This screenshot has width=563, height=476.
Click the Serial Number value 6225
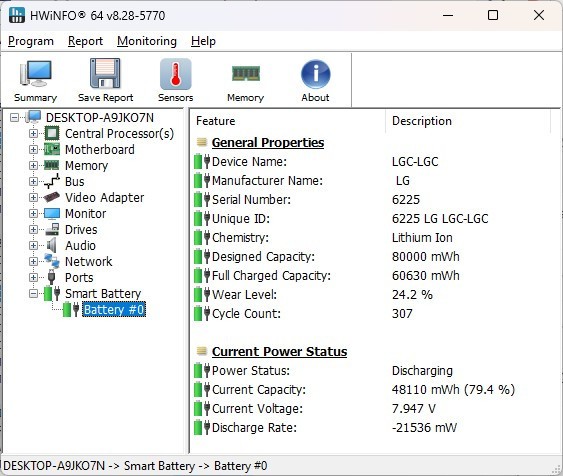coord(406,200)
